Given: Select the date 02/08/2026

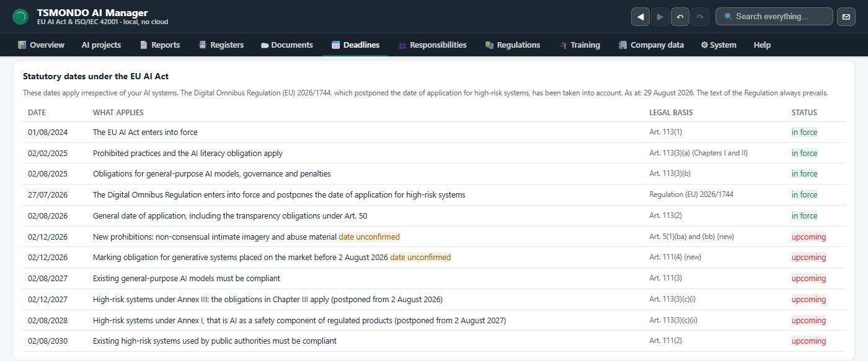Looking at the screenshot, I should (48, 215).
